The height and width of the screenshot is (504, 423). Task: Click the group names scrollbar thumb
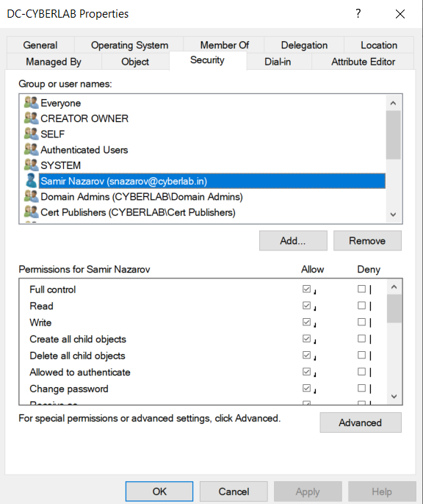(x=393, y=135)
